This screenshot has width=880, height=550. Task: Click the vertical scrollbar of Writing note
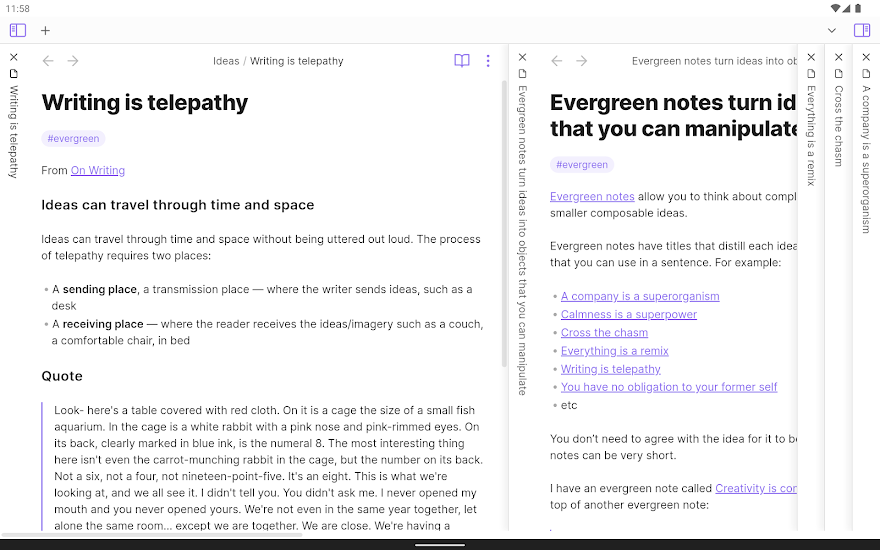(x=504, y=224)
